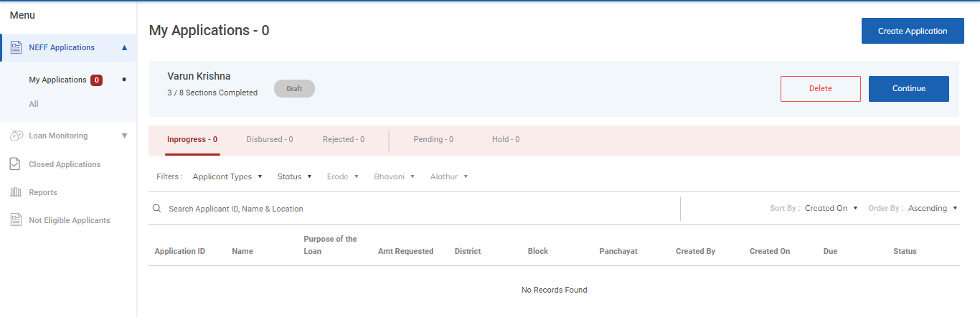
Task: Open the Status filter dropdown
Action: point(294,176)
